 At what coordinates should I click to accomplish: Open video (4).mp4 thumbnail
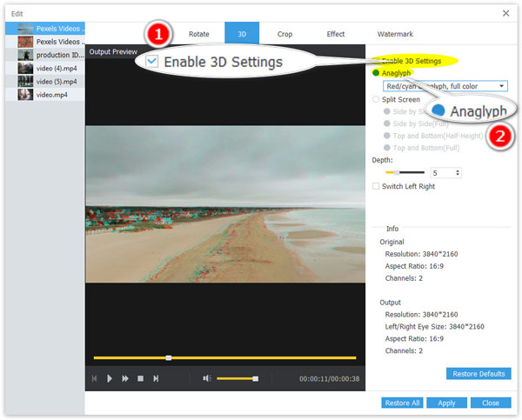(25, 68)
